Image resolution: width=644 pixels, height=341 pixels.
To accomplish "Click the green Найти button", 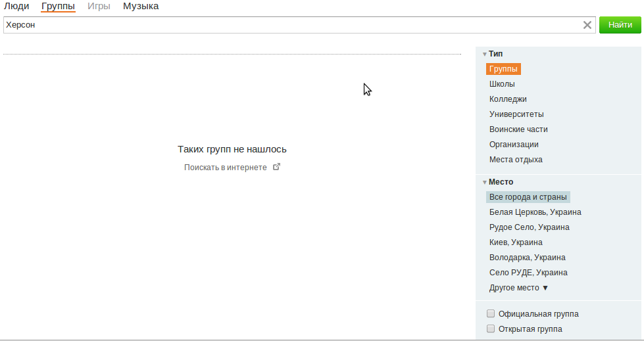I will tap(620, 25).
